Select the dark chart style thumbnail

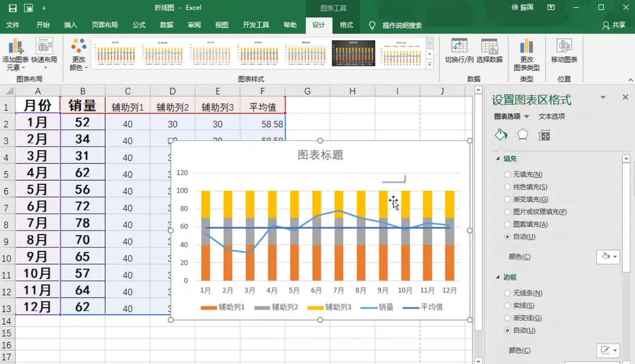click(x=353, y=53)
